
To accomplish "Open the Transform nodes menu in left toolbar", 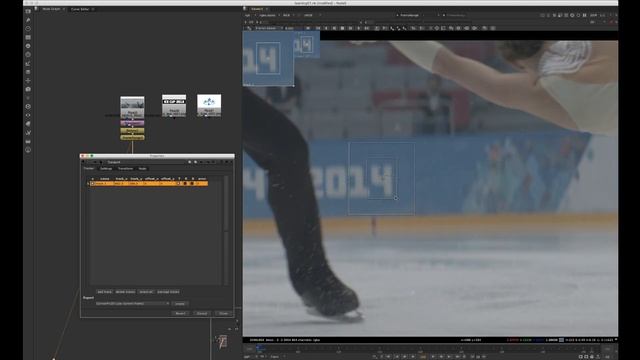I will (x=28, y=80).
